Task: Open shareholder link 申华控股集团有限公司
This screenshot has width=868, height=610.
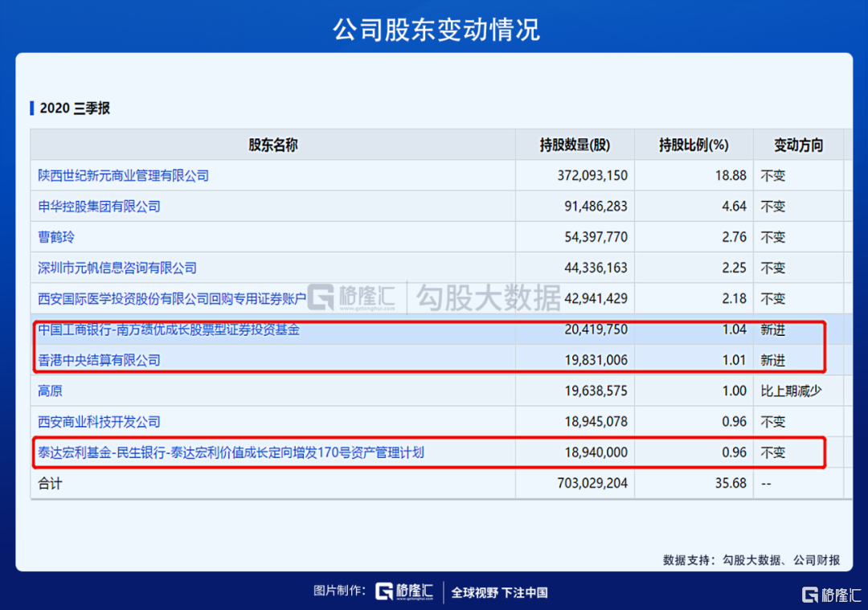Action: click(x=99, y=207)
